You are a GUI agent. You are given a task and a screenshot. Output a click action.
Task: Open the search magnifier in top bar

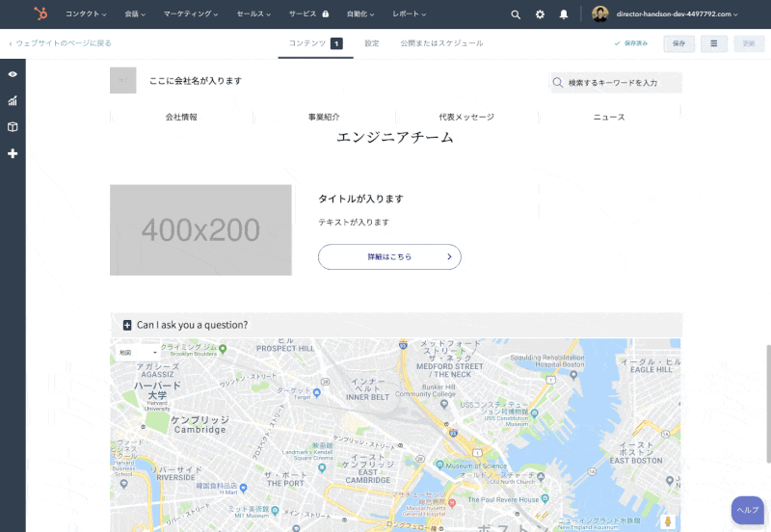pos(516,14)
